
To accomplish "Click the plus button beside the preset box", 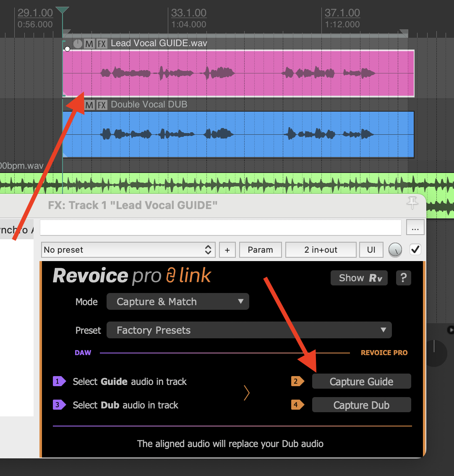I will [x=227, y=250].
